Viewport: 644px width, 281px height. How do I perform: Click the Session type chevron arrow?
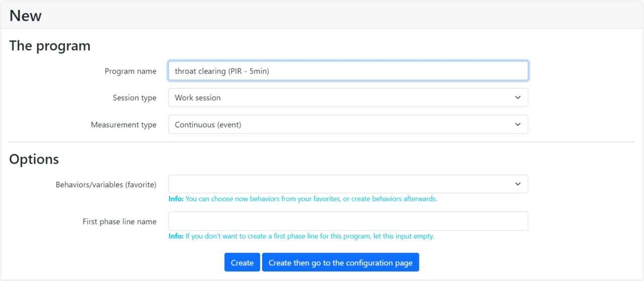point(518,98)
